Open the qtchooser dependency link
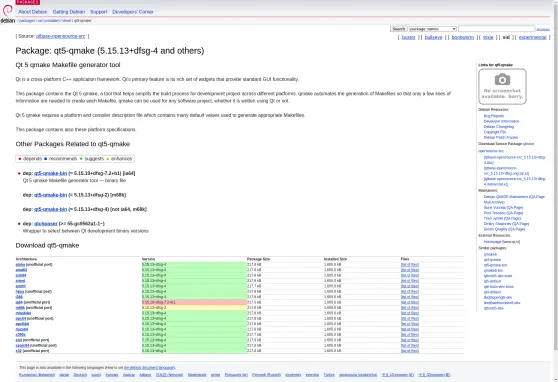558x382 pixels. coord(46,224)
